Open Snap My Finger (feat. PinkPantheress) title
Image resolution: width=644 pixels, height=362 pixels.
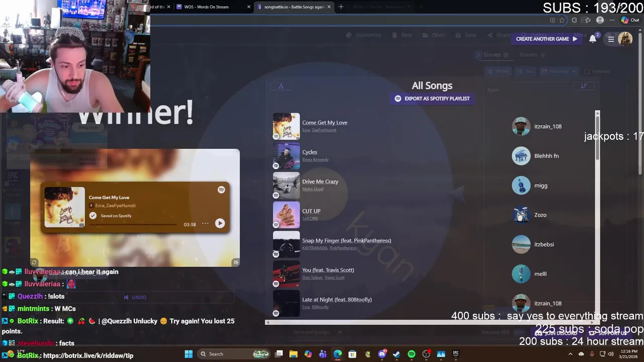pyautogui.click(x=347, y=240)
